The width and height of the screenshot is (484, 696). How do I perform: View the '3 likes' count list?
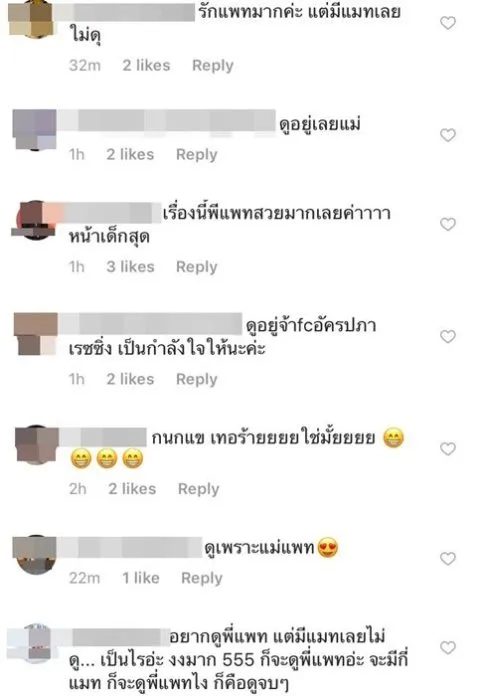[x=131, y=267]
